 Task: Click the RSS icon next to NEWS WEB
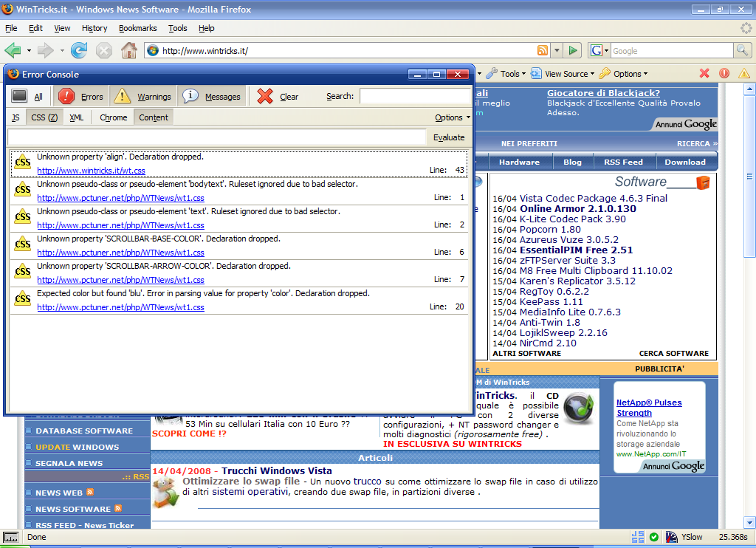pos(90,492)
